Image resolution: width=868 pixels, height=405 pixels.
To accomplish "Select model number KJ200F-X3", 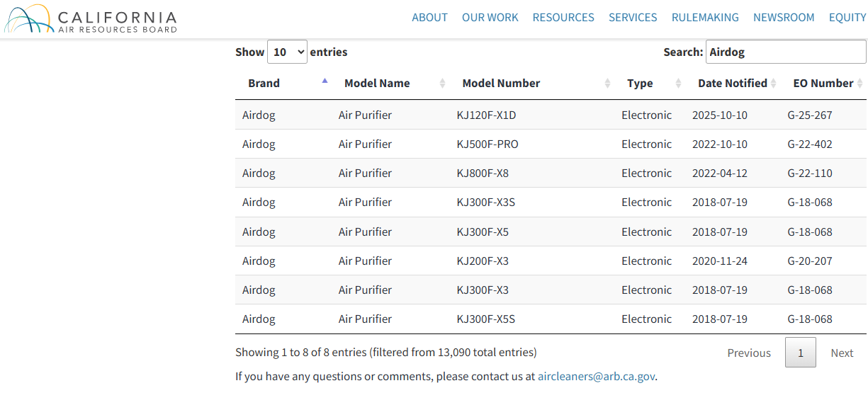I will point(483,261).
